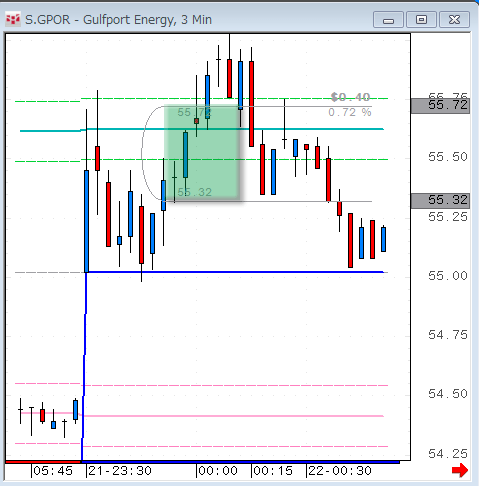Image resolution: width=479 pixels, height=486 pixels.
Task: Click the 21-23:30 time axis label
Action: pyautogui.click(x=120, y=471)
